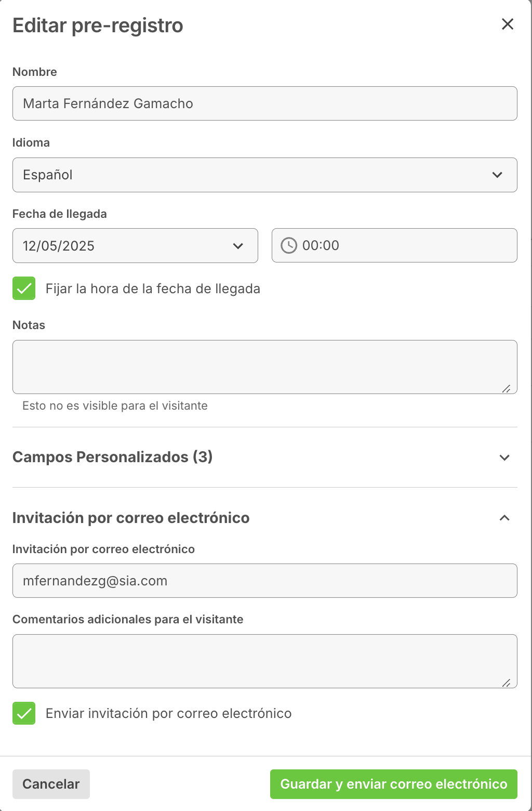Click the date field chevron icon

coord(238,246)
